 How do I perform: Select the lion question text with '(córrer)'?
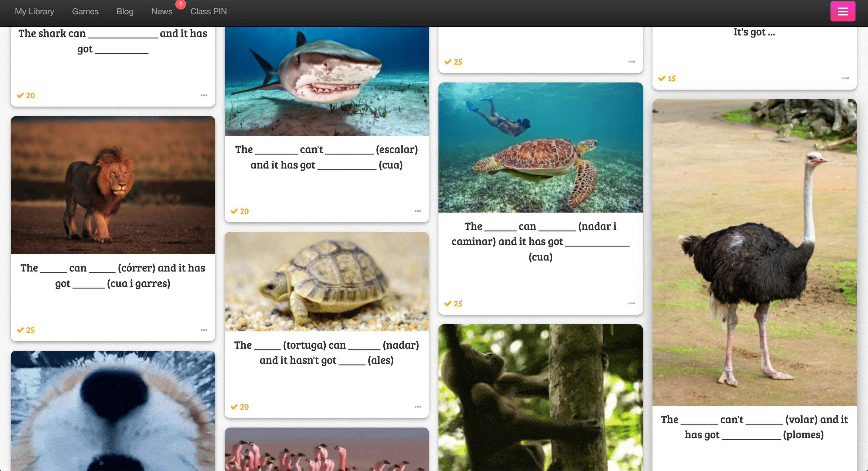coord(113,276)
